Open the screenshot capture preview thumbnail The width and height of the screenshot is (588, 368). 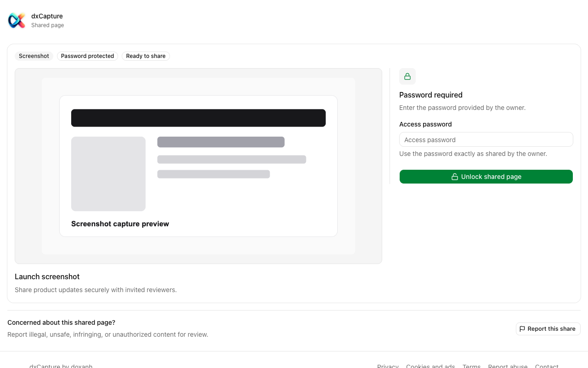tap(198, 166)
